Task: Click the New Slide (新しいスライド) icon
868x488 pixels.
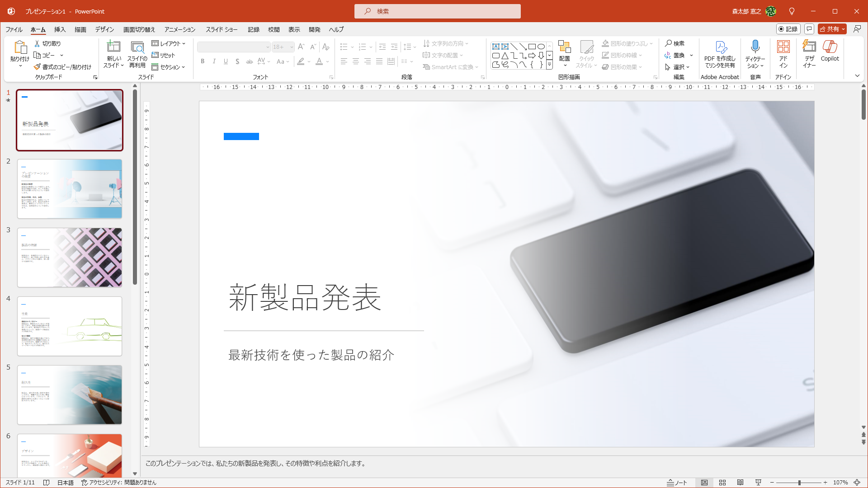Action: click(x=113, y=47)
